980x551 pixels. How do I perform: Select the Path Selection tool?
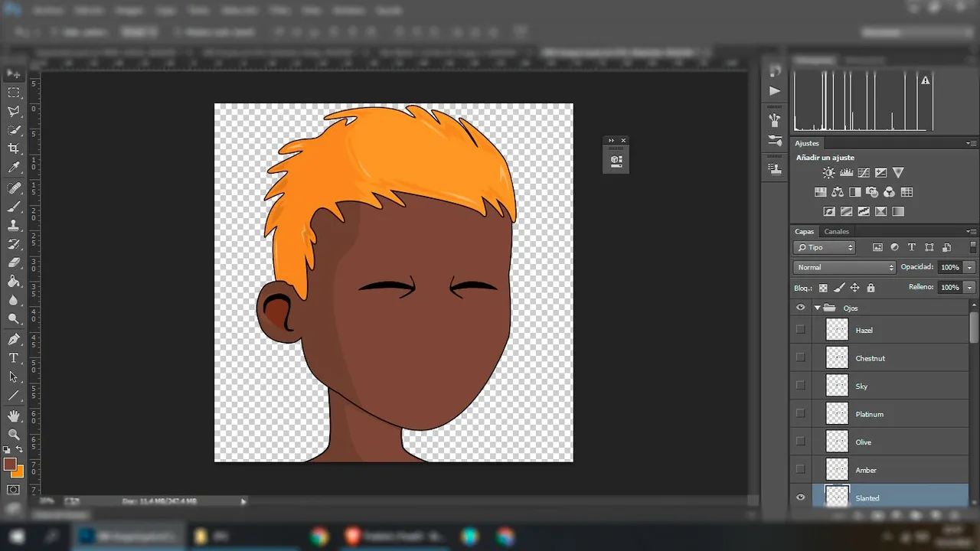coord(14,377)
